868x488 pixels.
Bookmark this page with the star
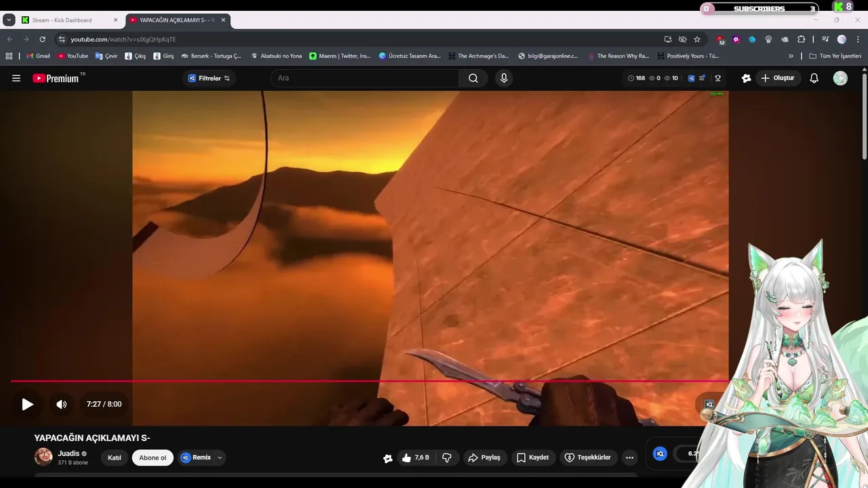pos(697,39)
